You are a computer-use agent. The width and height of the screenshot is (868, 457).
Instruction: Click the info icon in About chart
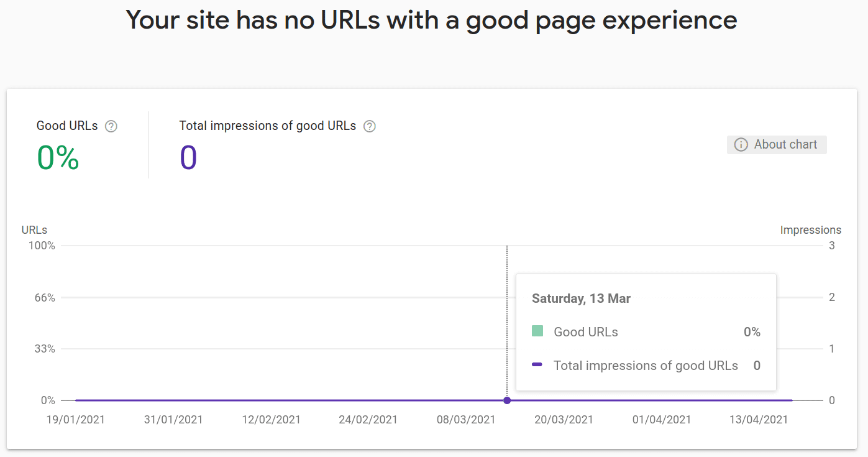(x=741, y=145)
